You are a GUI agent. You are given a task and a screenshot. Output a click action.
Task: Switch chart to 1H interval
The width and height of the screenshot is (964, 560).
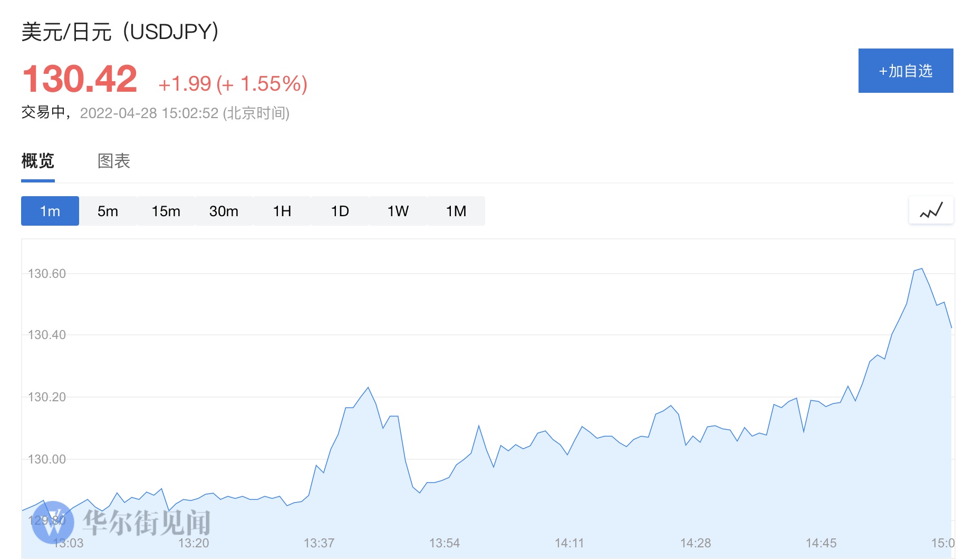(282, 211)
